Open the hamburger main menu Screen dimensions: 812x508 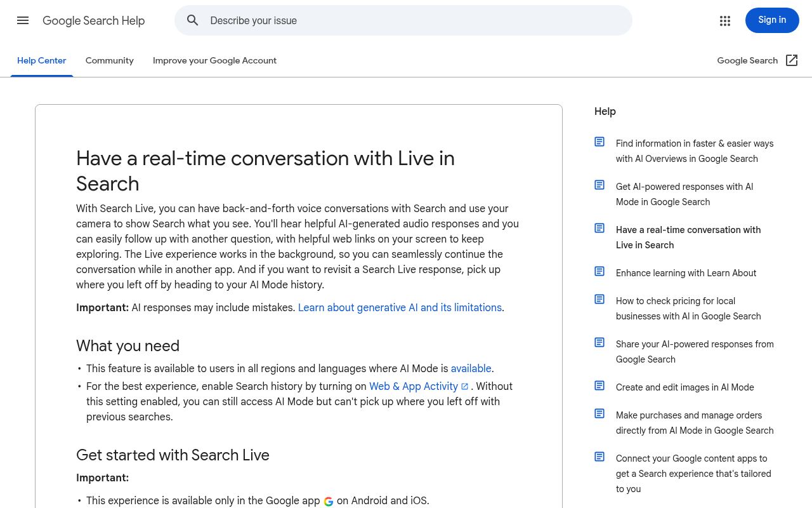tap(23, 20)
